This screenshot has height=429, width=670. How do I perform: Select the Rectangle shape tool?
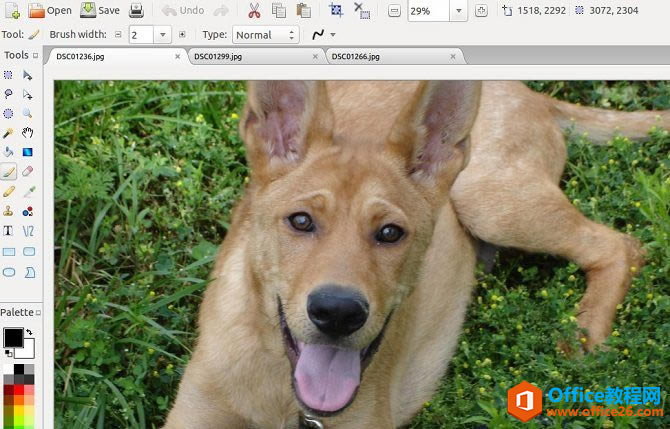(x=9, y=252)
